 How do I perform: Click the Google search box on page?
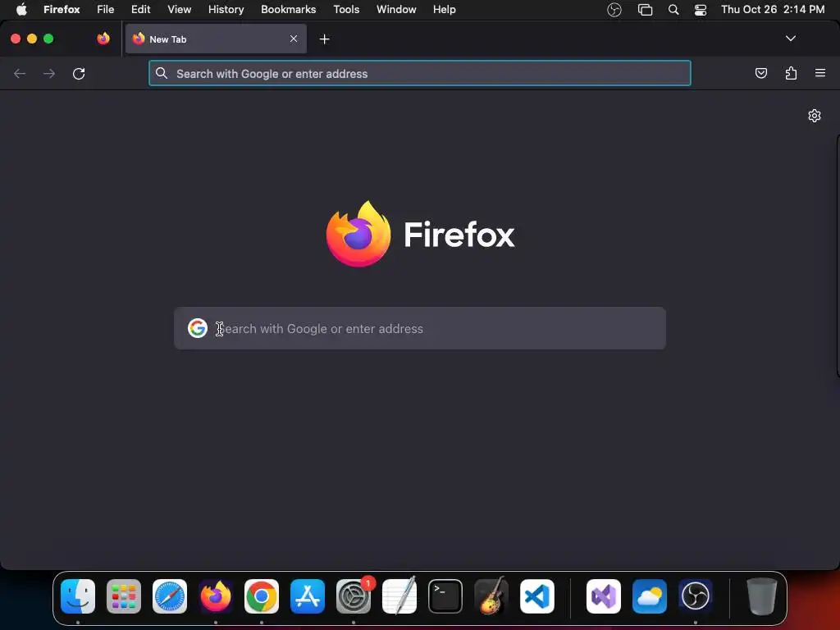tap(420, 328)
